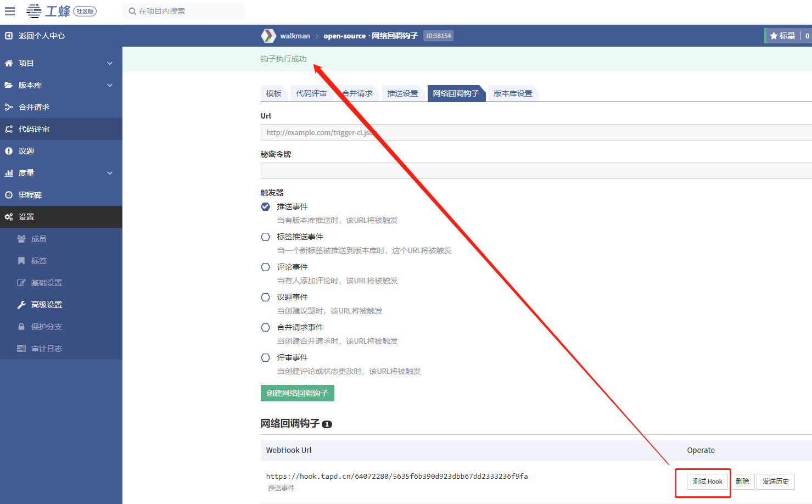Open the hamburger menu icon
Image resolution: width=812 pixels, height=504 pixels.
[x=10, y=11]
